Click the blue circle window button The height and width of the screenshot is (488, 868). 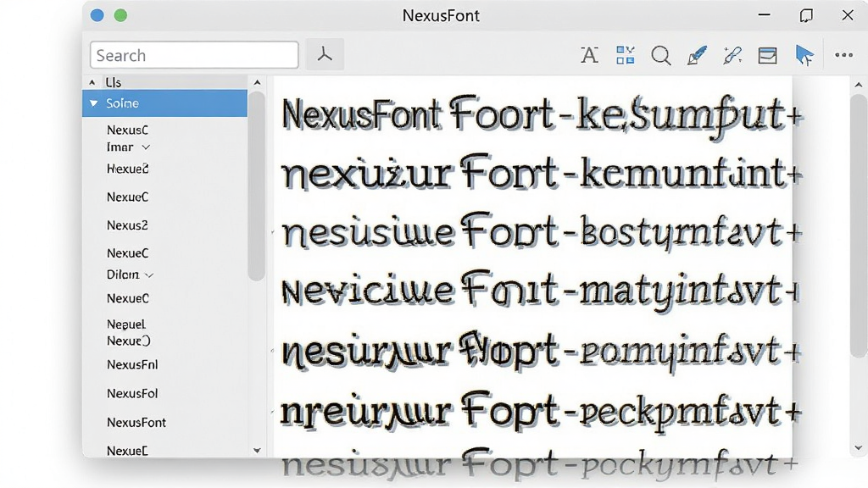click(97, 15)
